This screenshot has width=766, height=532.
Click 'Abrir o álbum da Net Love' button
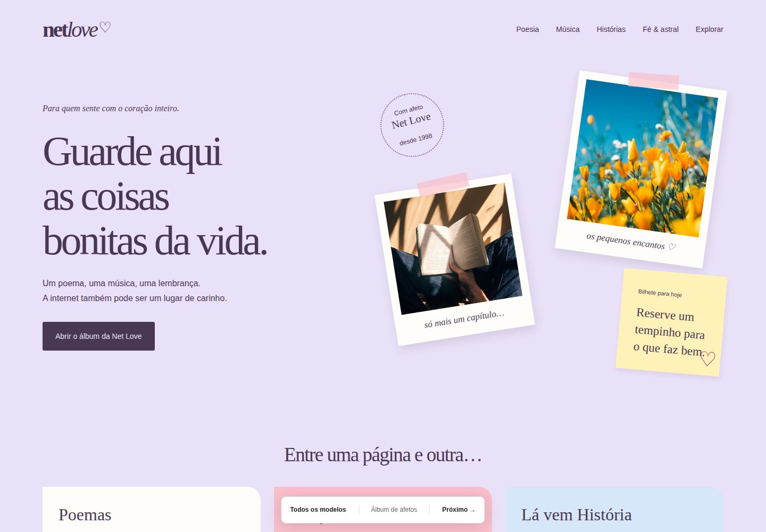[x=98, y=336]
